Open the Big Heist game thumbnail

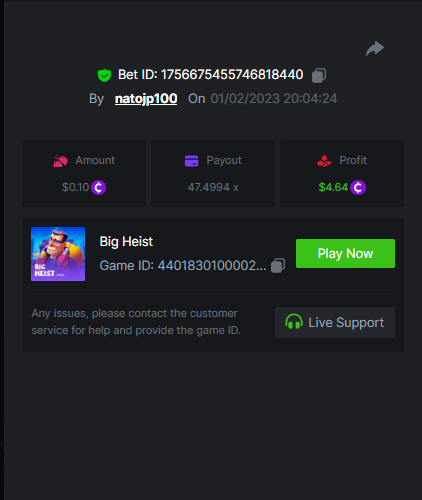(58, 254)
